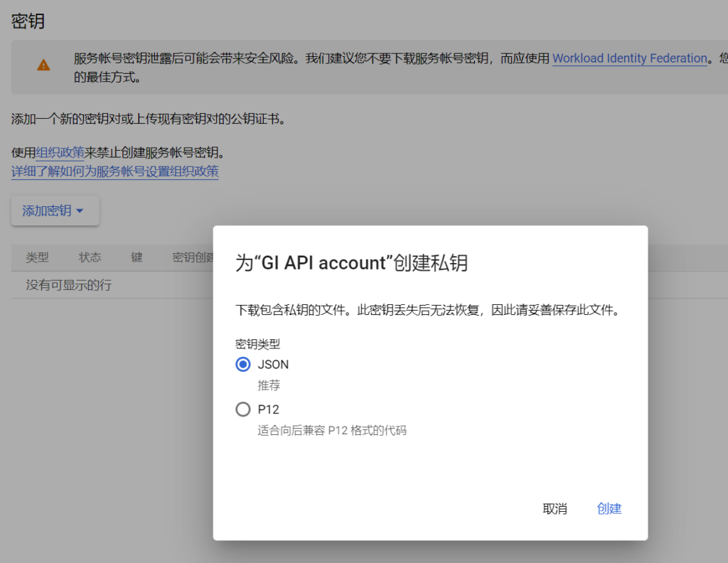Open the Workload Identity Federation link

pyautogui.click(x=629, y=58)
